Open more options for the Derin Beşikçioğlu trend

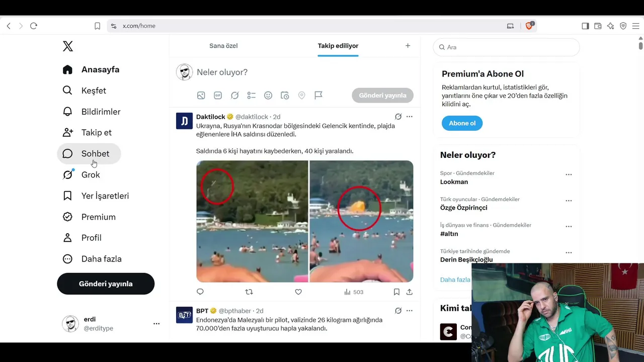click(x=569, y=253)
